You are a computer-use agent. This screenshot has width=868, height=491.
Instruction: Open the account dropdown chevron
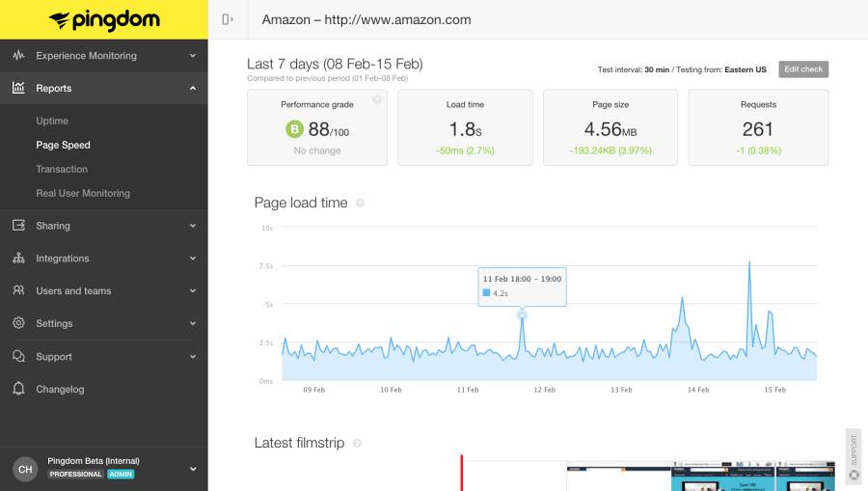(193, 469)
